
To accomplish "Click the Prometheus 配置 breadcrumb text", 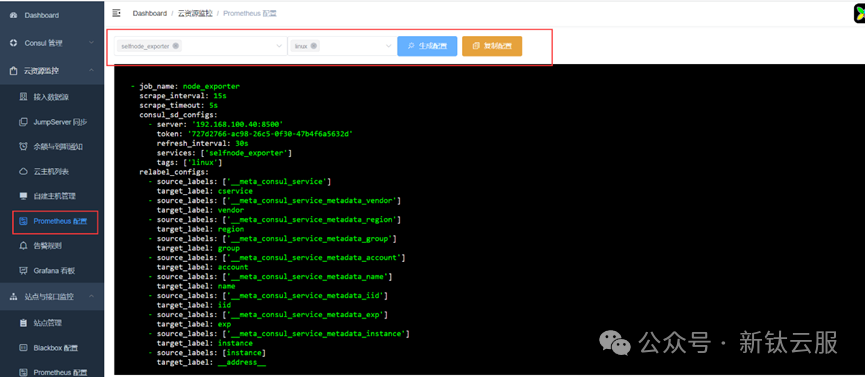I will (249, 13).
